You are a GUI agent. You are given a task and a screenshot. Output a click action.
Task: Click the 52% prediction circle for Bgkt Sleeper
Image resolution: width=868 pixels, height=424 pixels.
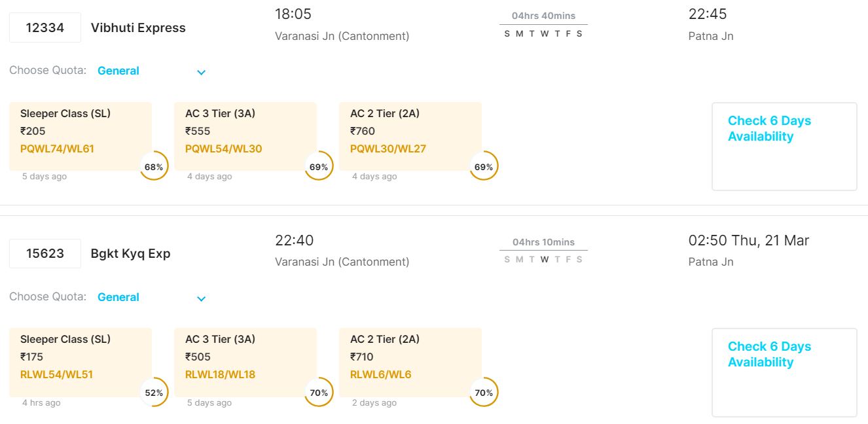click(154, 393)
